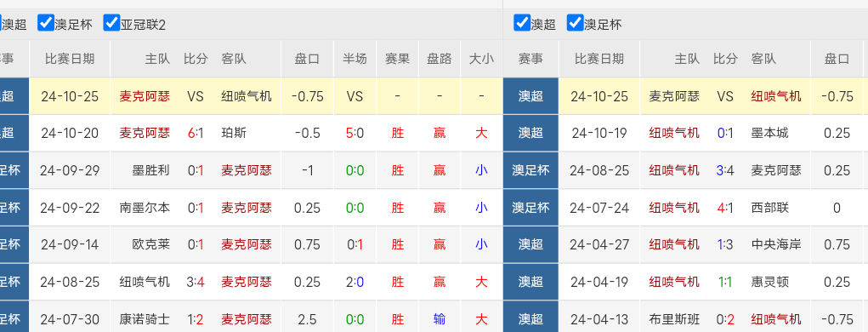
Task: Click the 澳足杯 league cell in 西部联 row
Action: tap(530, 208)
